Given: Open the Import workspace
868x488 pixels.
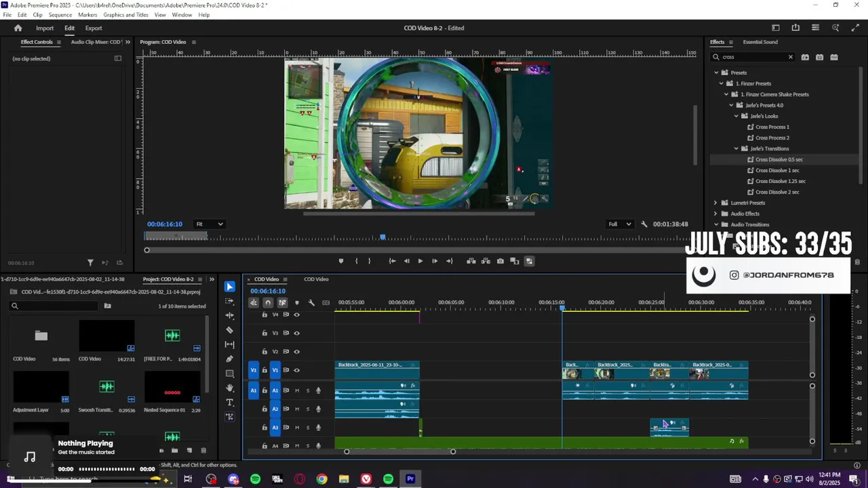Looking at the screenshot, I should 45,28.
